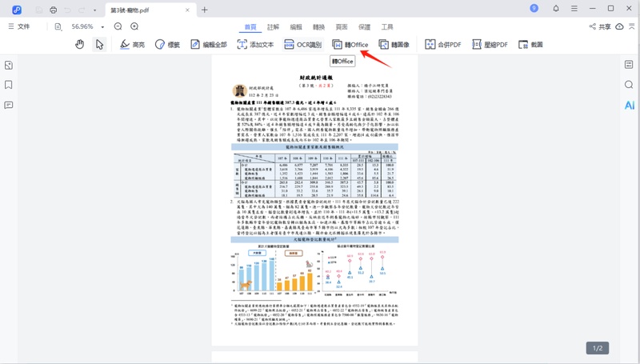640x364 pixels.
Task: Open the 文件 menu
Action: [x=19, y=26]
